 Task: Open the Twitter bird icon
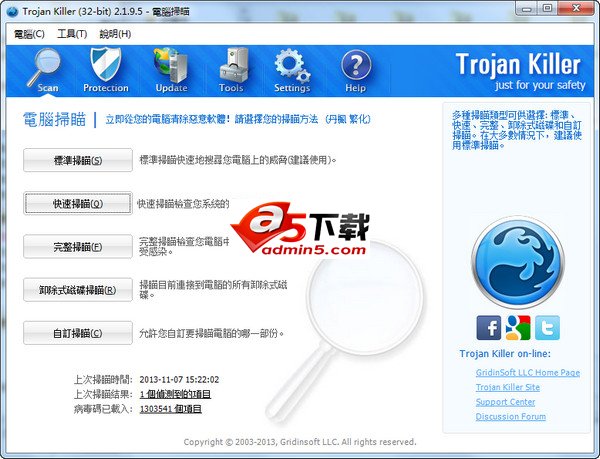[x=547, y=328]
